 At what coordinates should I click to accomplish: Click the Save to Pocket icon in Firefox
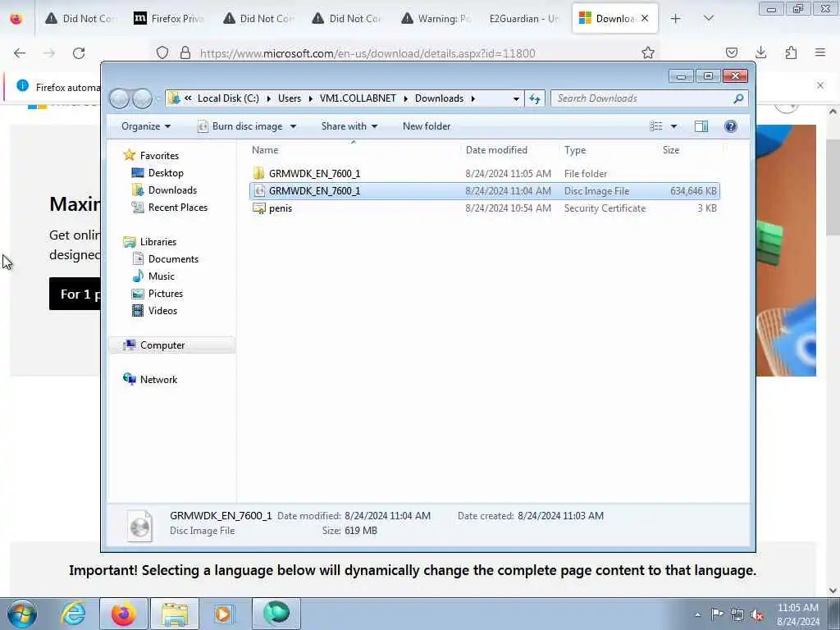731,52
